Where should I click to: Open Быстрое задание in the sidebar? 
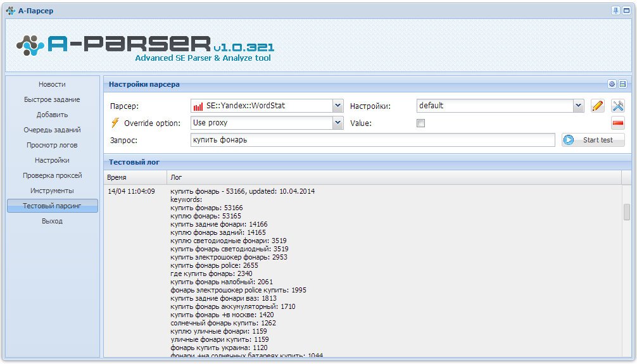click(52, 99)
